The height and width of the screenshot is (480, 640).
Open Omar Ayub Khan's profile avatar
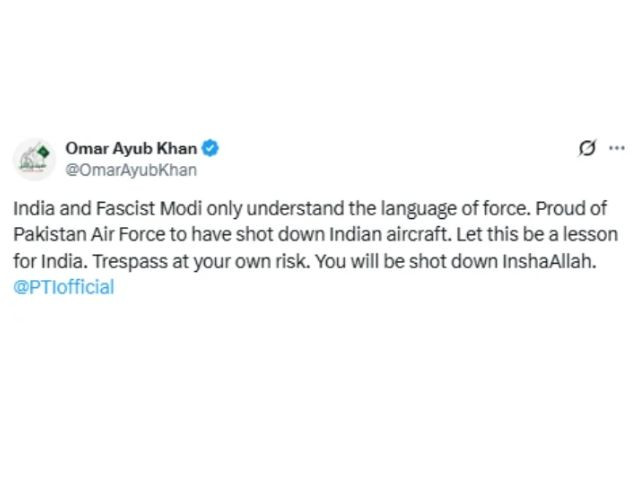pos(34,159)
